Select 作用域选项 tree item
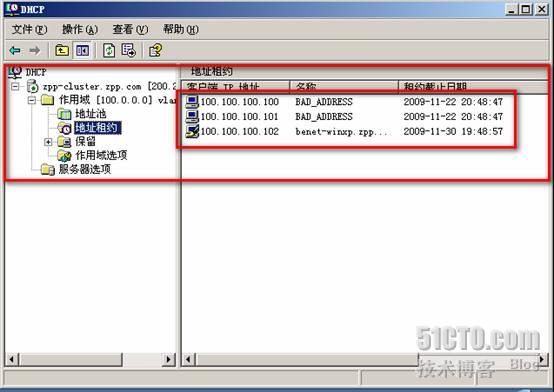Image resolution: width=554 pixels, height=392 pixels. click(101, 156)
